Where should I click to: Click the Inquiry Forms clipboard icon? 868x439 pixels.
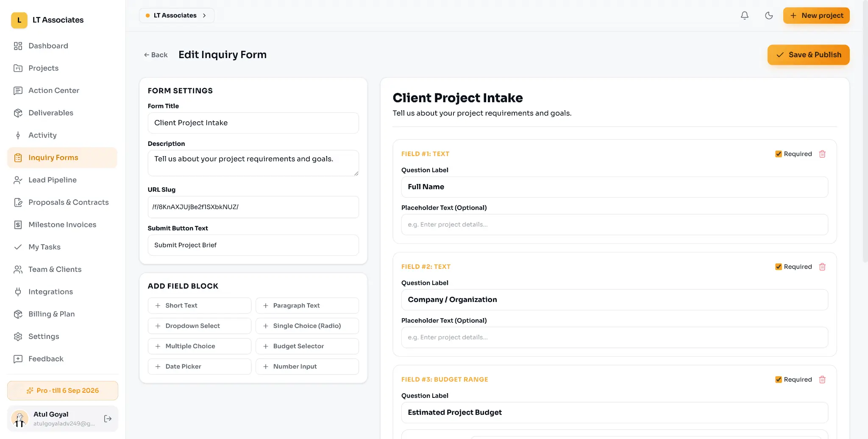tap(18, 158)
